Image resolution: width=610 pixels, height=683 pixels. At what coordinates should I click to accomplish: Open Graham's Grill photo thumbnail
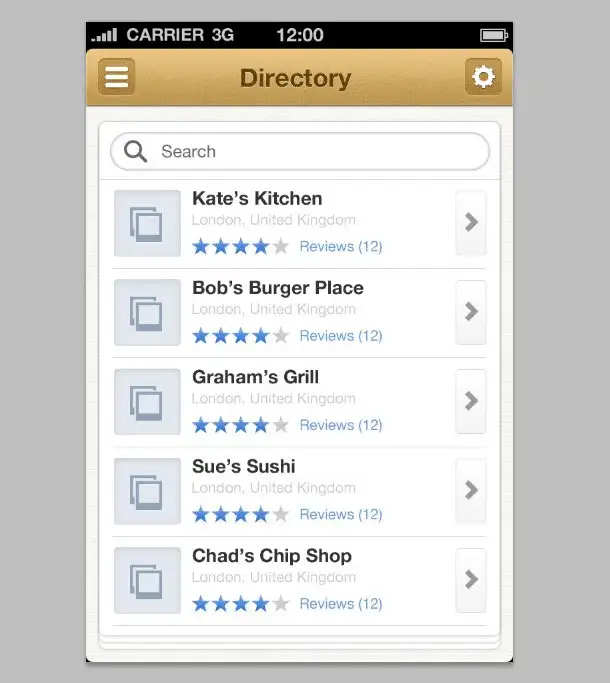click(147, 402)
